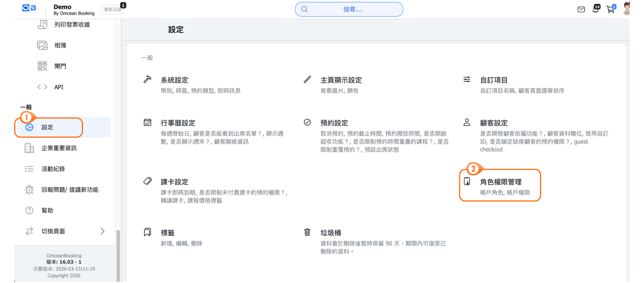Click the trash can icon for 垃圾桶
Image resolution: width=644 pixels, height=283 pixels.
(307, 232)
